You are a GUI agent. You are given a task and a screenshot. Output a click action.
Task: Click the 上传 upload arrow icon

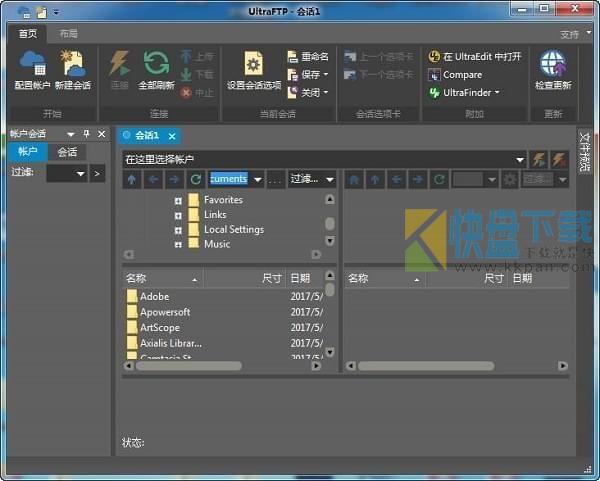point(186,57)
